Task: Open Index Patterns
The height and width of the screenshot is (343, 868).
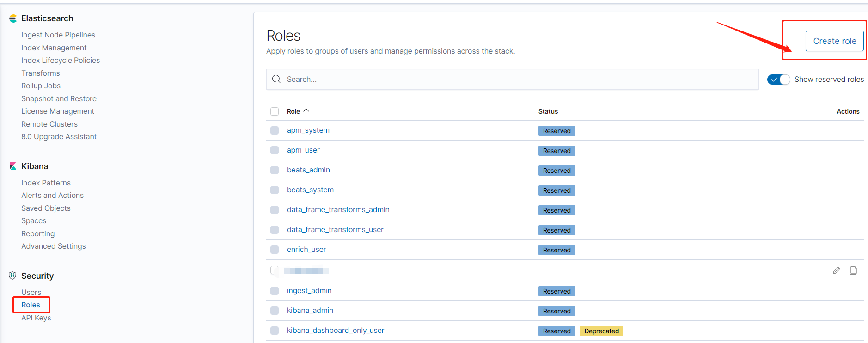Action: [x=46, y=183]
